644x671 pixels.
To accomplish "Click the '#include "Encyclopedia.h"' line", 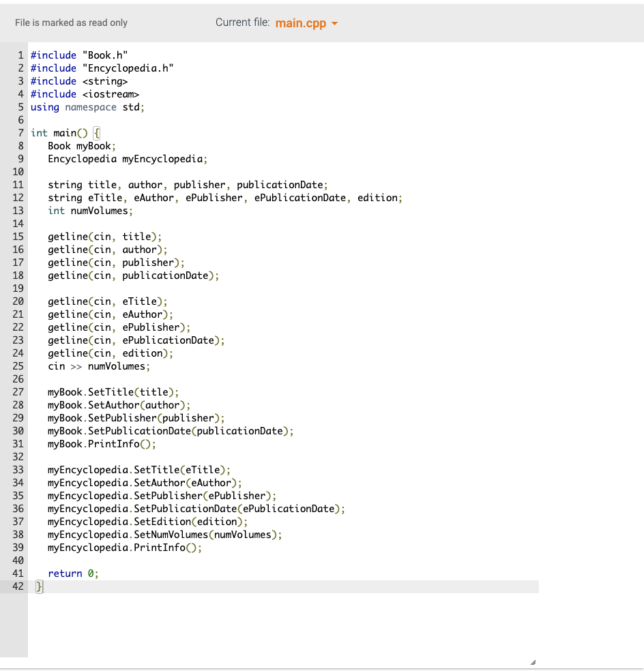I will point(102,68).
